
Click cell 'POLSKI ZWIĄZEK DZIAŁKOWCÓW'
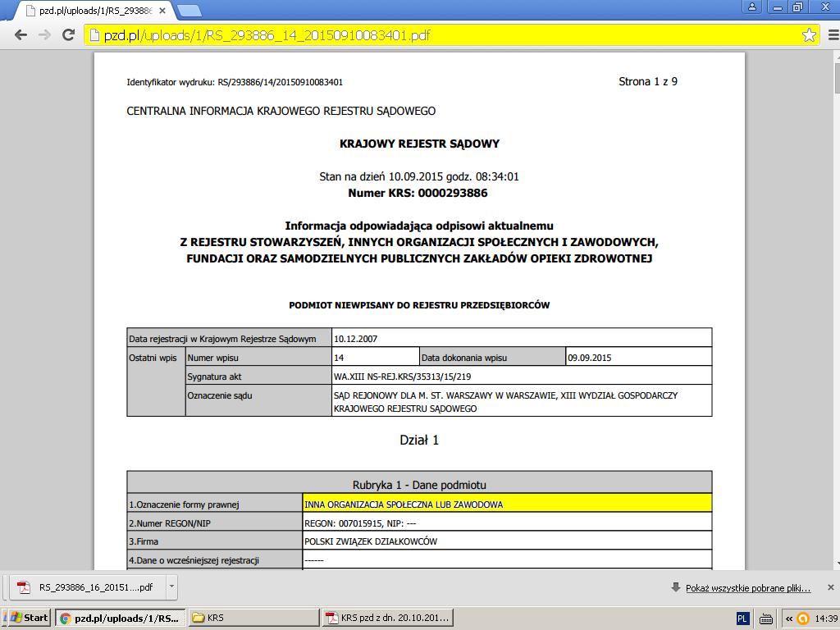click(507, 541)
